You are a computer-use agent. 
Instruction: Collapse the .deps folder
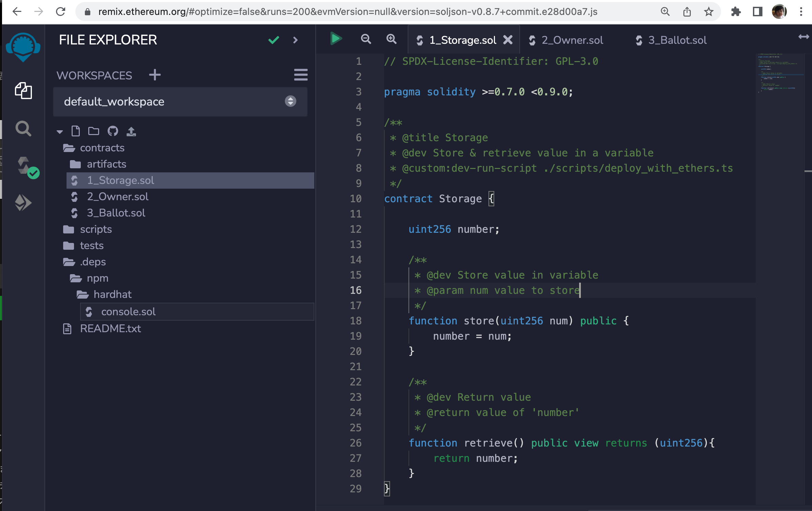pos(84,262)
